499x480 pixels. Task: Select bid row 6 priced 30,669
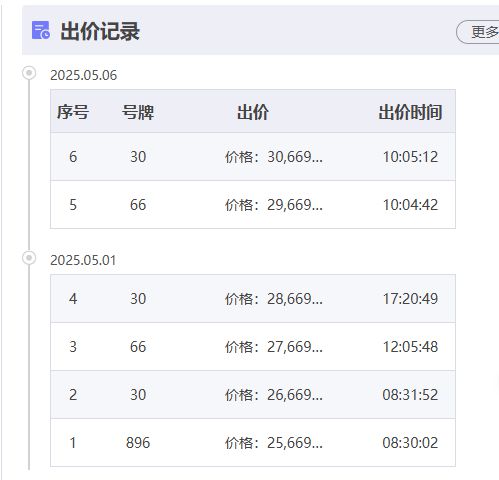click(x=253, y=157)
